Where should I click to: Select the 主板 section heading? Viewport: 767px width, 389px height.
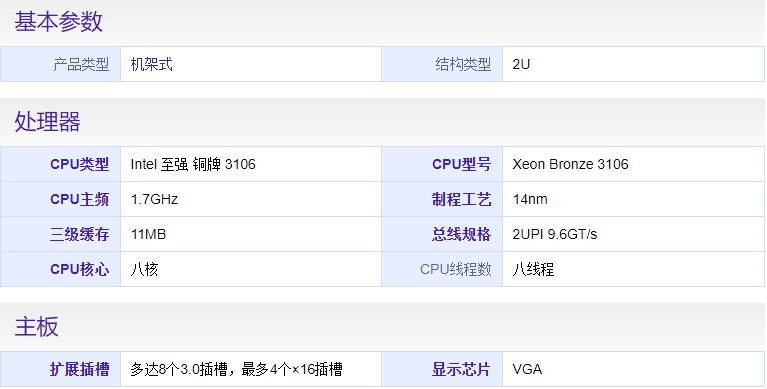[x=36, y=326]
